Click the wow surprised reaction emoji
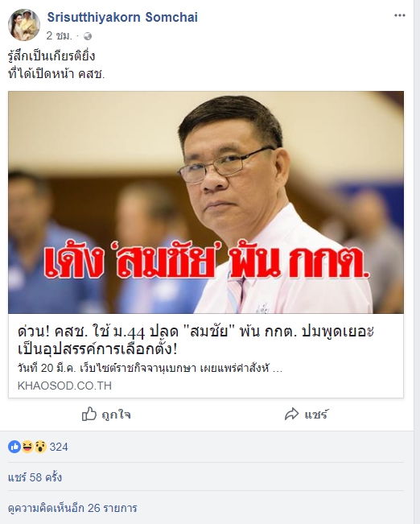Screen dimensions: 420x524 [x=40, y=447]
